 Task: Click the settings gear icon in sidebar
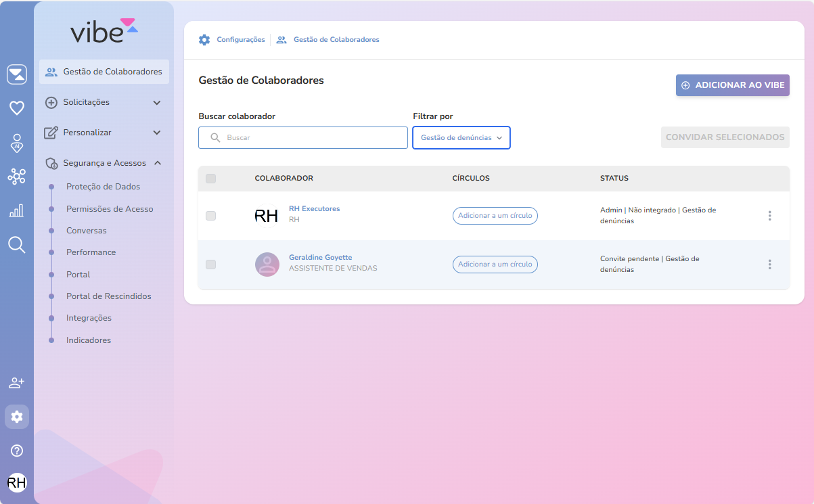tap(17, 417)
